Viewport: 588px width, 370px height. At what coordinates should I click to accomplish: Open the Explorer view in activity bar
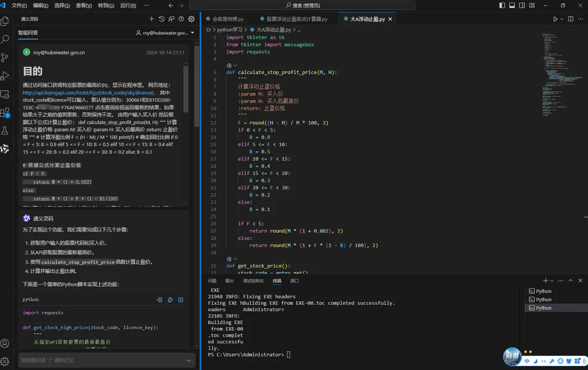click(5, 21)
